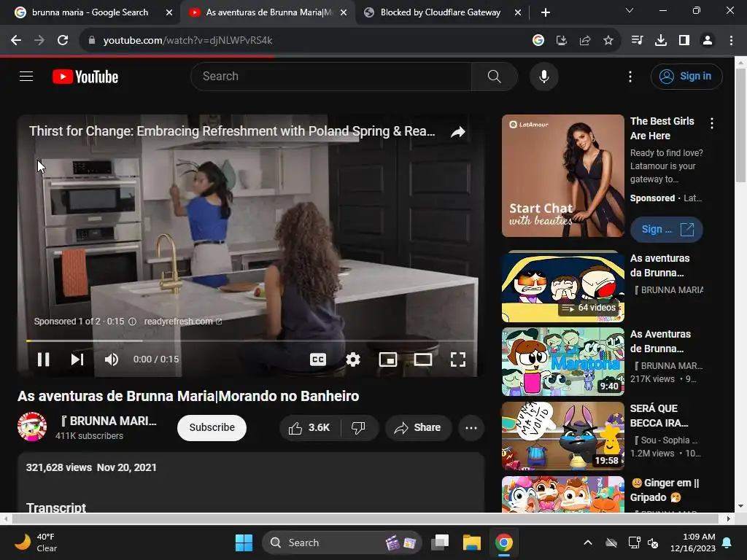Sign in to YouTube
The height and width of the screenshot is (560, 747).
[686, 76]
